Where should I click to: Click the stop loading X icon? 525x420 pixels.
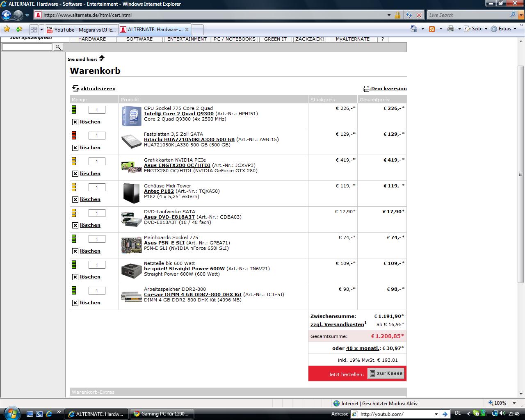click(419, 15)
